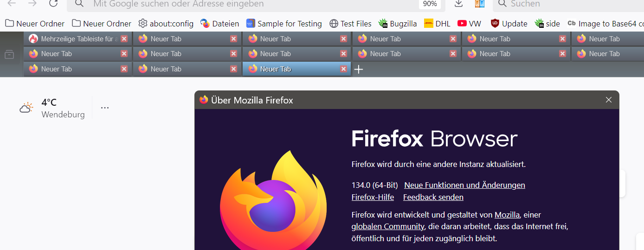Open the Bugzilla bookmark

click(398, 24)
